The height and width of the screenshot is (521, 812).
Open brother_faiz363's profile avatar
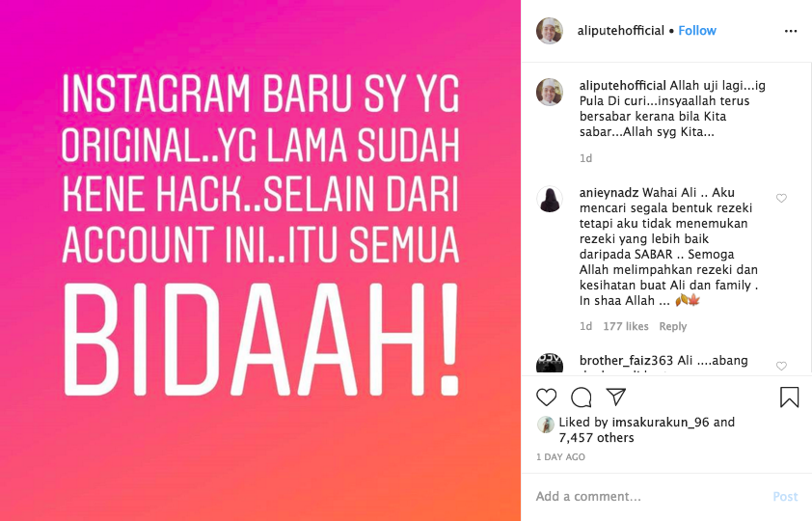[x=550, y=363]
